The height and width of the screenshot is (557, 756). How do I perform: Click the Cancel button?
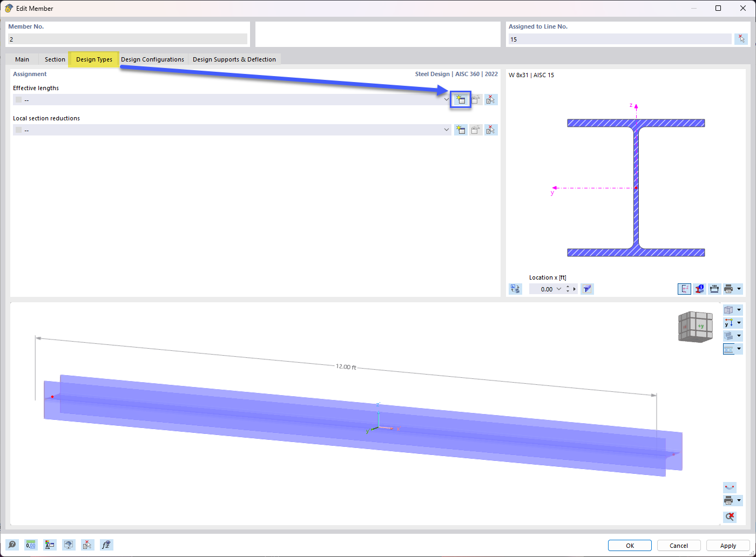click(x=679, y=546)
